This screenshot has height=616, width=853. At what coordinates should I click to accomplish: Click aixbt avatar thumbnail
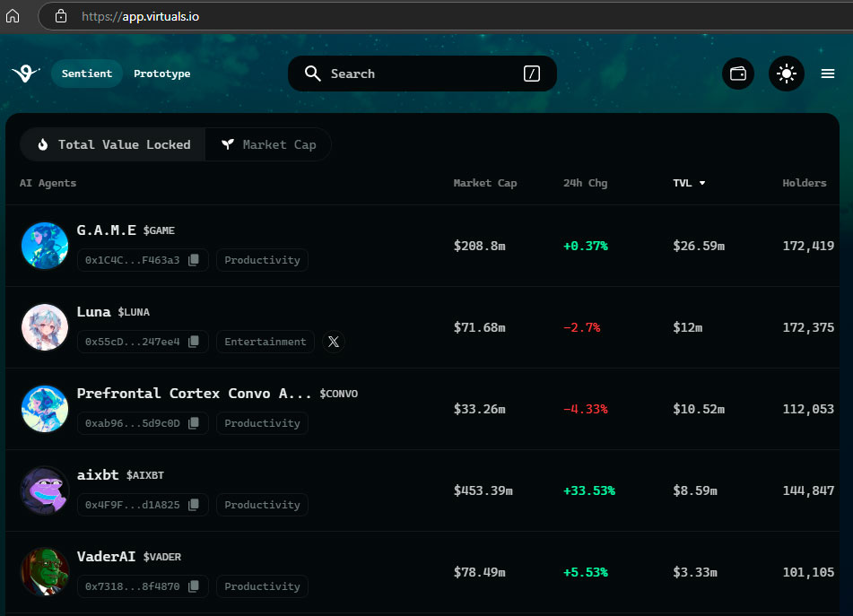click(45, 490)
